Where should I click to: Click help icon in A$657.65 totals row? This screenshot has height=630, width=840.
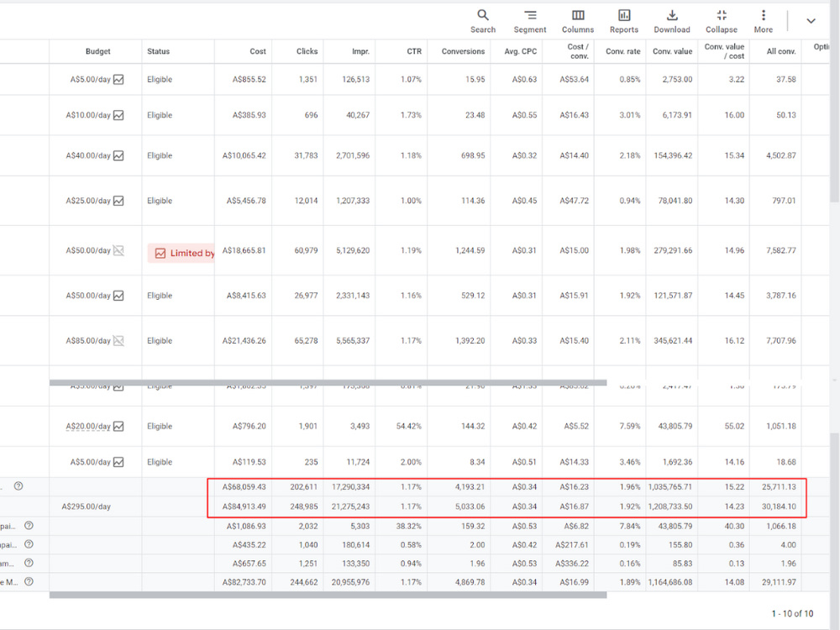(x=29, y=563)
